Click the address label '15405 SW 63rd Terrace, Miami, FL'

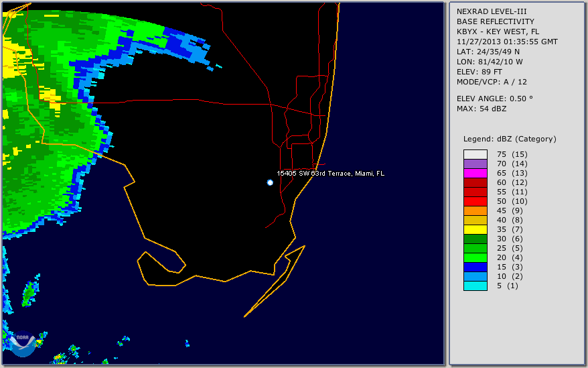click(x=330, y=174)
